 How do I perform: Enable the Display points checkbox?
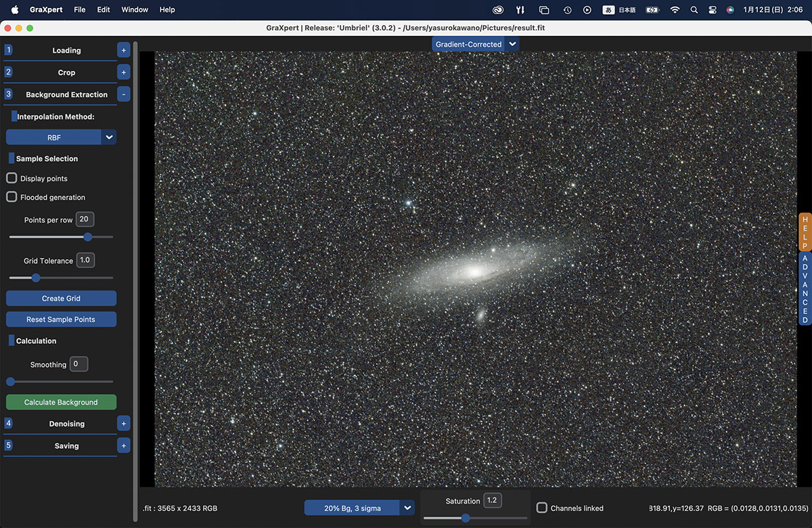click(x=11, y=178)
